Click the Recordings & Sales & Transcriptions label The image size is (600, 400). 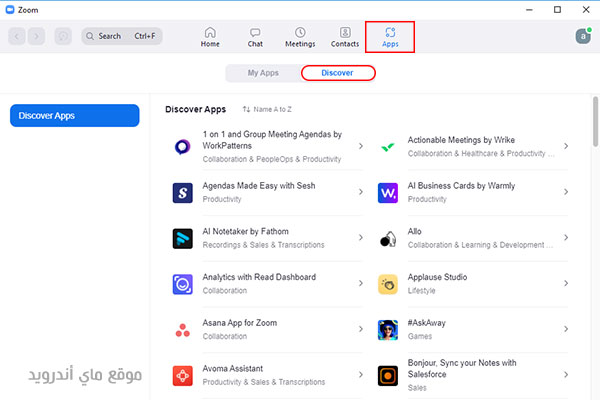pyautogui.click(x=263, y=245)
